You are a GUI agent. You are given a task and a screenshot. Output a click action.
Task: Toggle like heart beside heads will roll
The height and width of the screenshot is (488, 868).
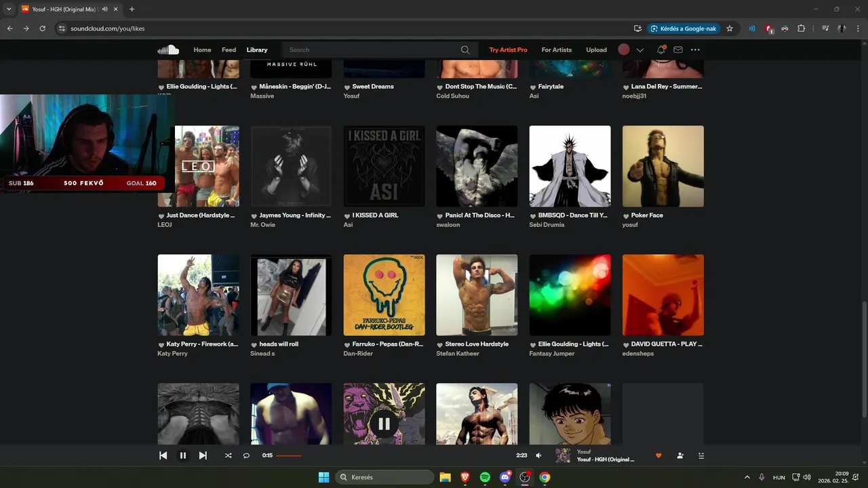tap(254, 344)
